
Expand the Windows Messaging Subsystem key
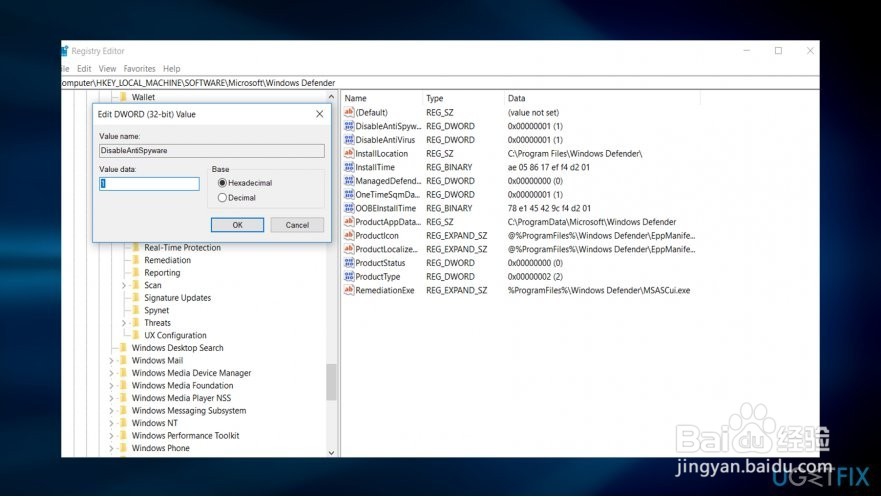click(111, 411)
